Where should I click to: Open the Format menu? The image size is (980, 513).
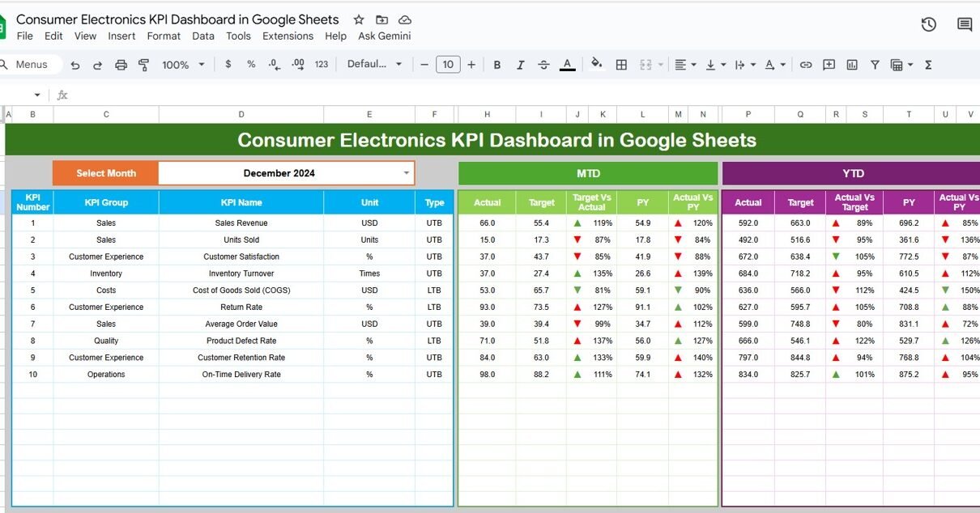tap(164, 36)
